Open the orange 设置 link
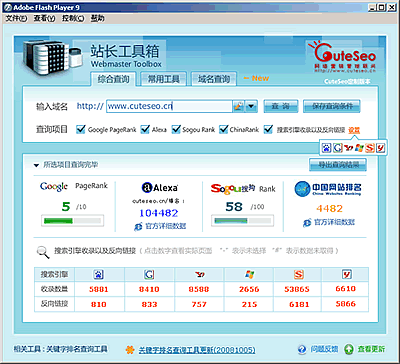 click(354, 130)
